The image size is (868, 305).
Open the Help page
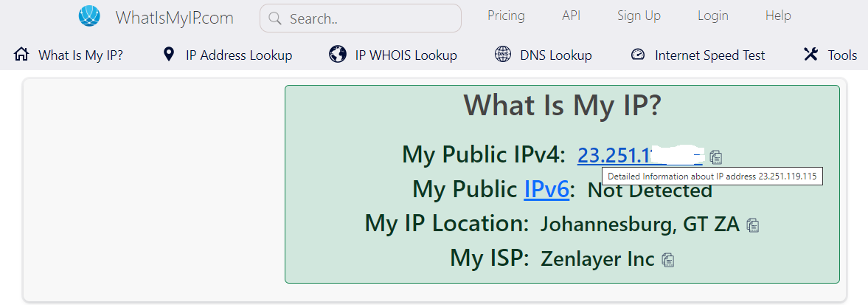point(778,16)
